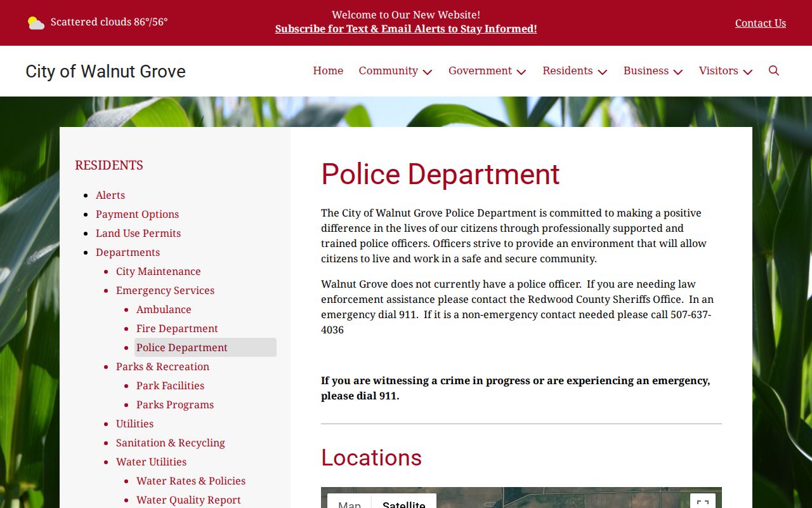The width and height of the screenshot is (812, 508).
Task: Click the scattered clouds weather icon
Action: click(x=36, y=23)
